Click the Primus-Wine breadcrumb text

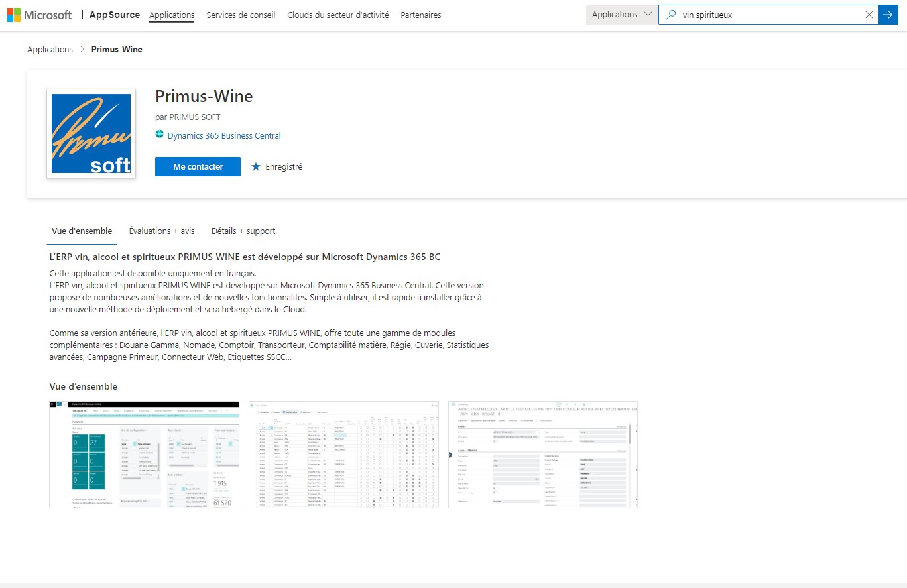tap(117, 49)
